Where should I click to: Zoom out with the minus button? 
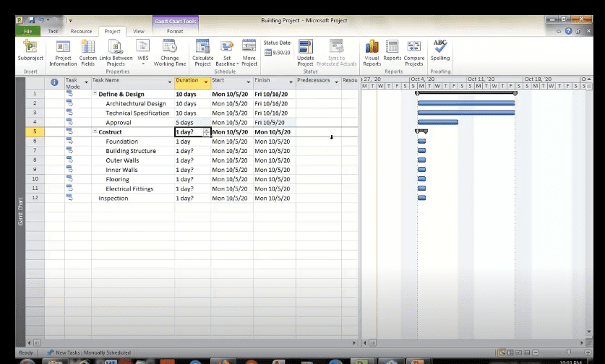pos(536,352)
